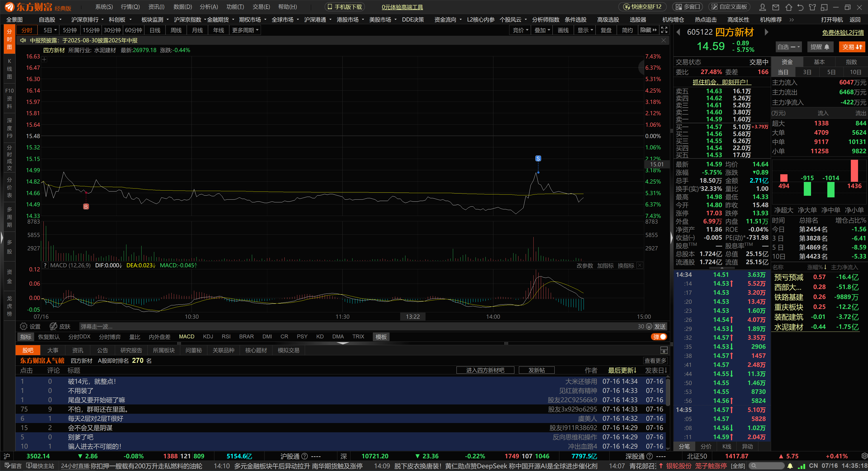Click the B buy marker on chart
The image size is (868, 471).
86,206
